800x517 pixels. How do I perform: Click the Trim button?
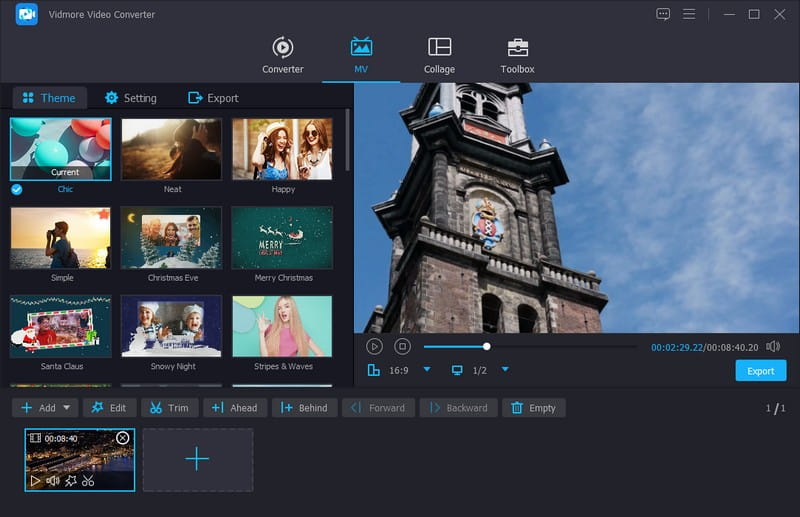[x=169, y=408]
